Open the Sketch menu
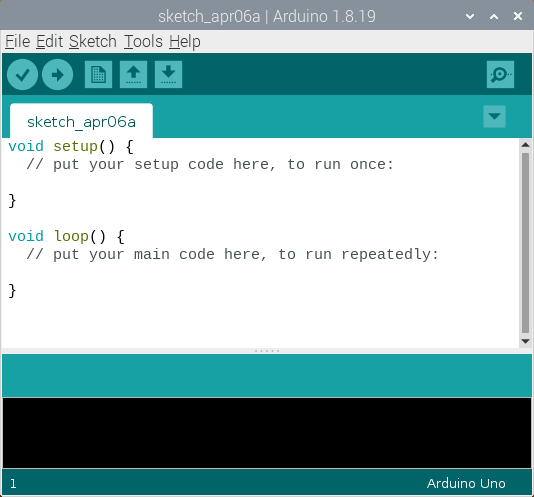The image size is (534, 497). [x=93, y=42]
